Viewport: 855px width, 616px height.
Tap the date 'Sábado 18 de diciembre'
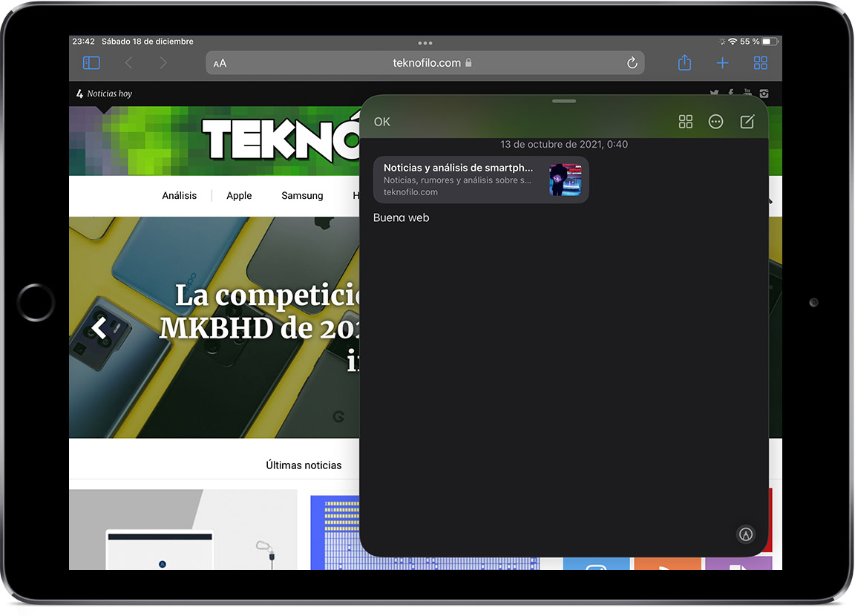[147, 42]
